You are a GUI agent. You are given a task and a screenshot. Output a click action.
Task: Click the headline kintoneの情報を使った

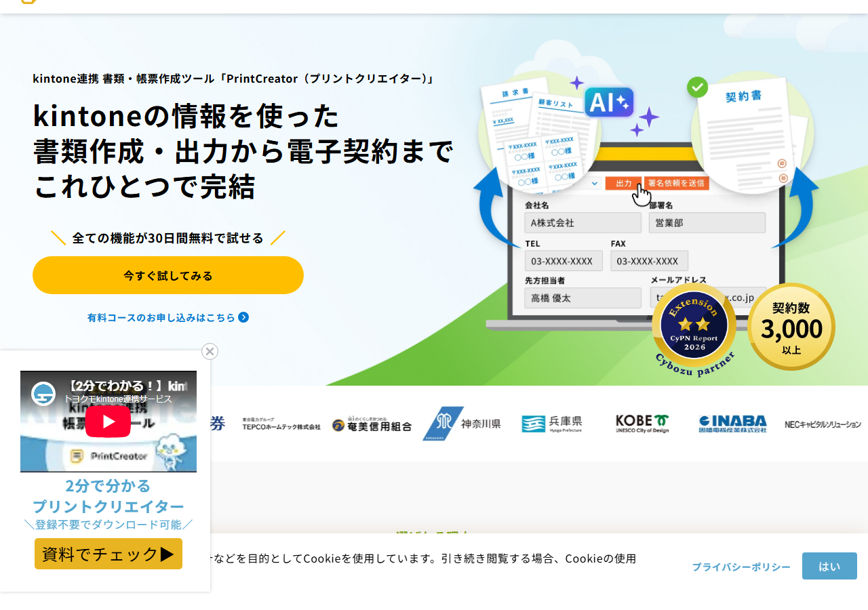click(186, 116)
